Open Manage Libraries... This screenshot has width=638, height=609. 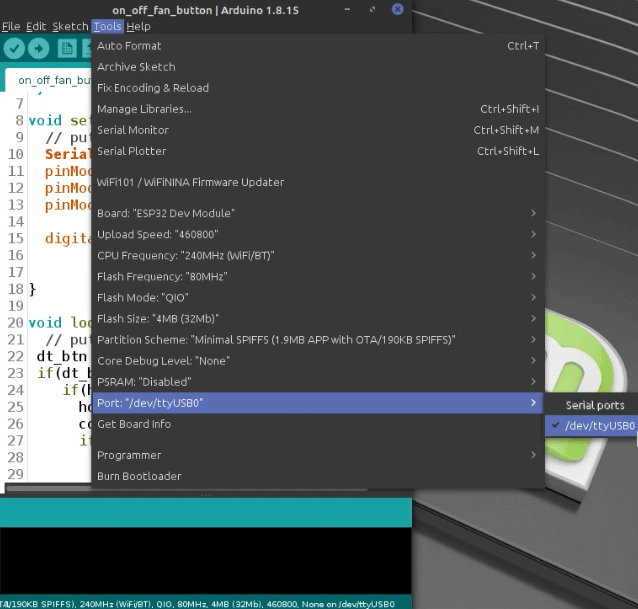[318, 109]
